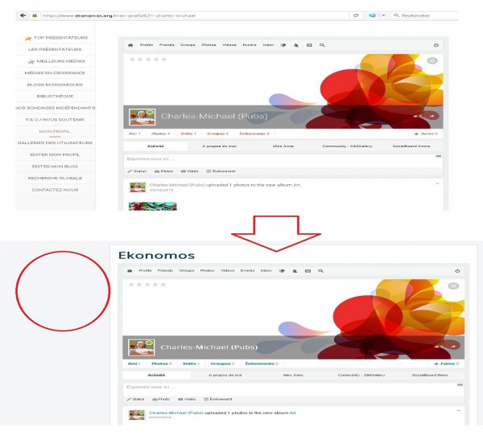Switch to SocialBoard Items tab, bottom screenshot
This screenshot has height=448, width=483.
[430, 375]
